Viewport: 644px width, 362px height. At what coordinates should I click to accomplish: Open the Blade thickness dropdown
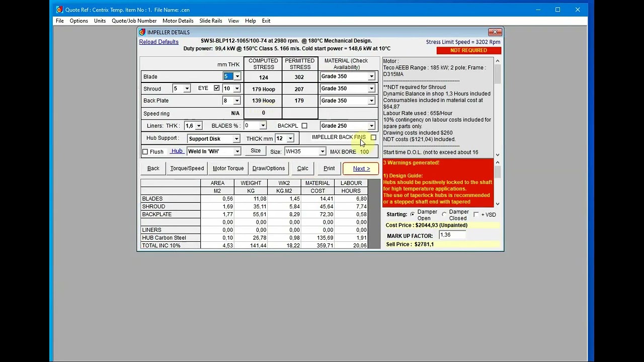(x=237, y=76)
